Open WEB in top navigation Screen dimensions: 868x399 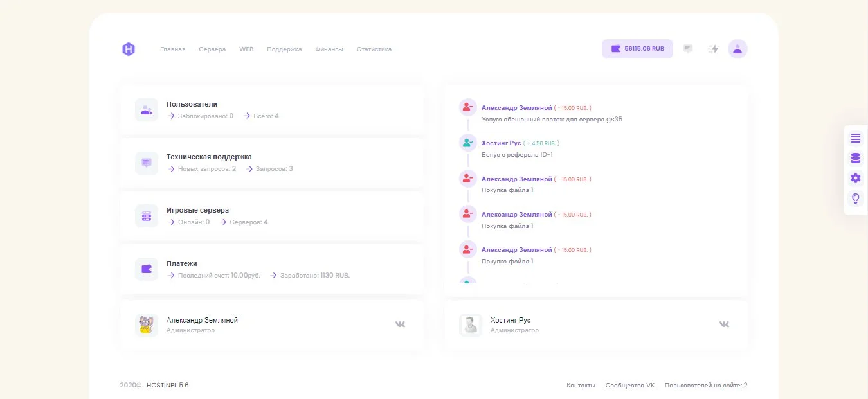[x=246, y=49]
